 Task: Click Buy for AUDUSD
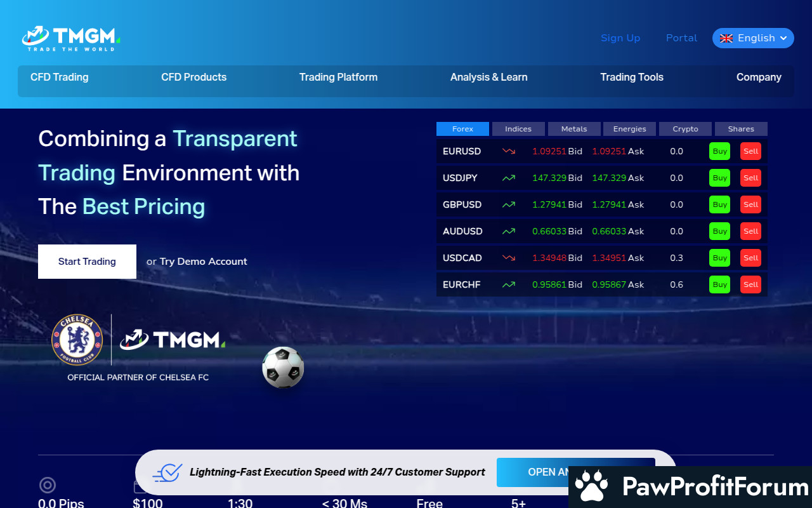[x=719, y=231]
